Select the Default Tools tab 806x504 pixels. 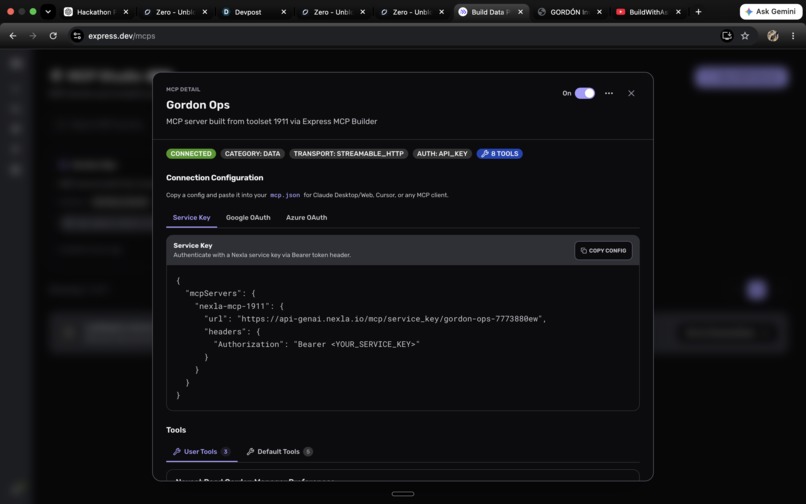279,452
